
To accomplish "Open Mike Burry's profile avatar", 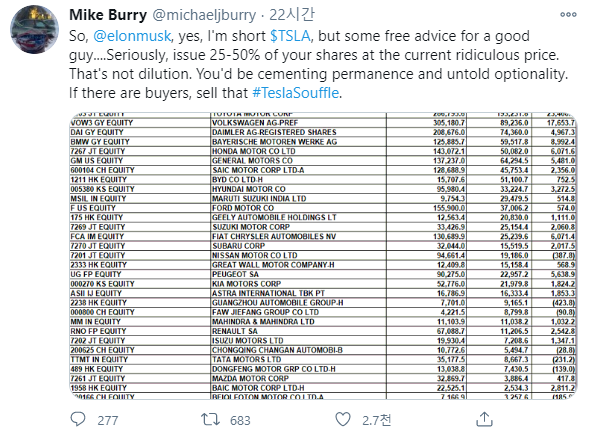I will pyautogui.click(x=34, y=29).
